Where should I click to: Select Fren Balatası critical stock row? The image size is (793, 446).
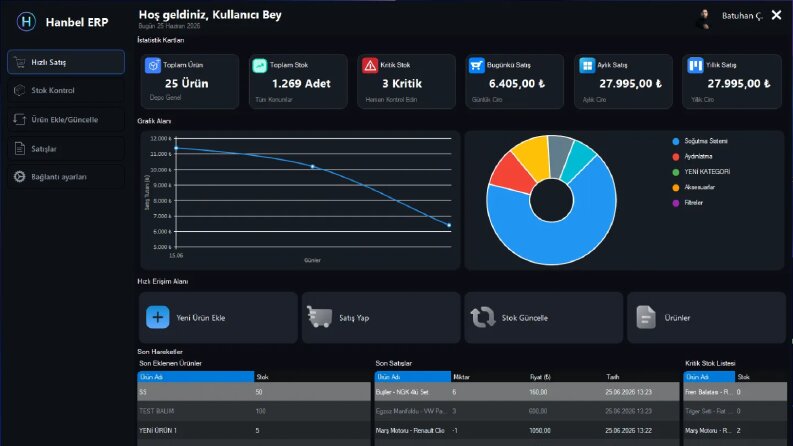735,392
